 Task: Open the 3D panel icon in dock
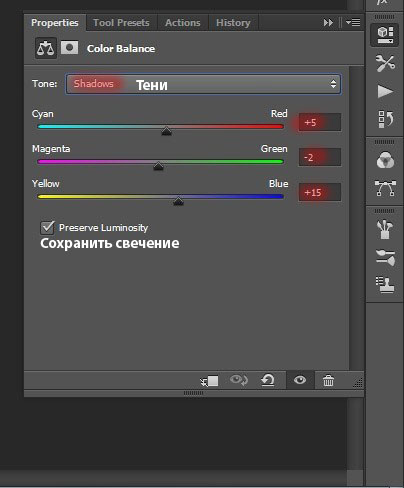pyautogui.click(x=385, y=35)
